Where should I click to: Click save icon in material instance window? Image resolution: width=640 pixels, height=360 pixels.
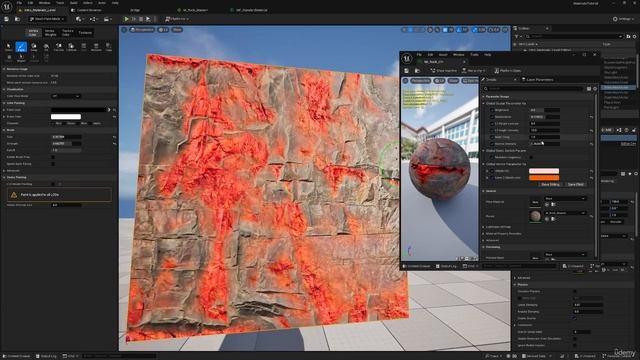(x=407, y=71)
